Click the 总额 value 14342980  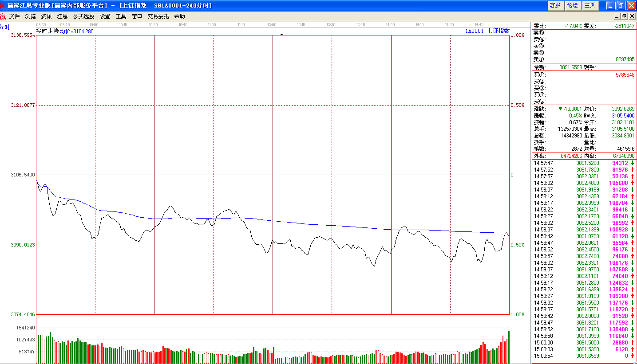pos(571,136)
